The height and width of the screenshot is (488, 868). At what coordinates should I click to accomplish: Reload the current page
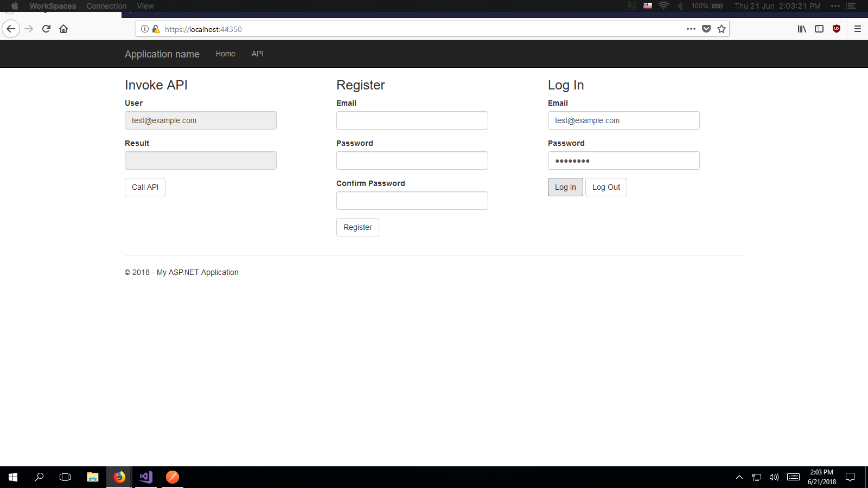coord(46,29)
